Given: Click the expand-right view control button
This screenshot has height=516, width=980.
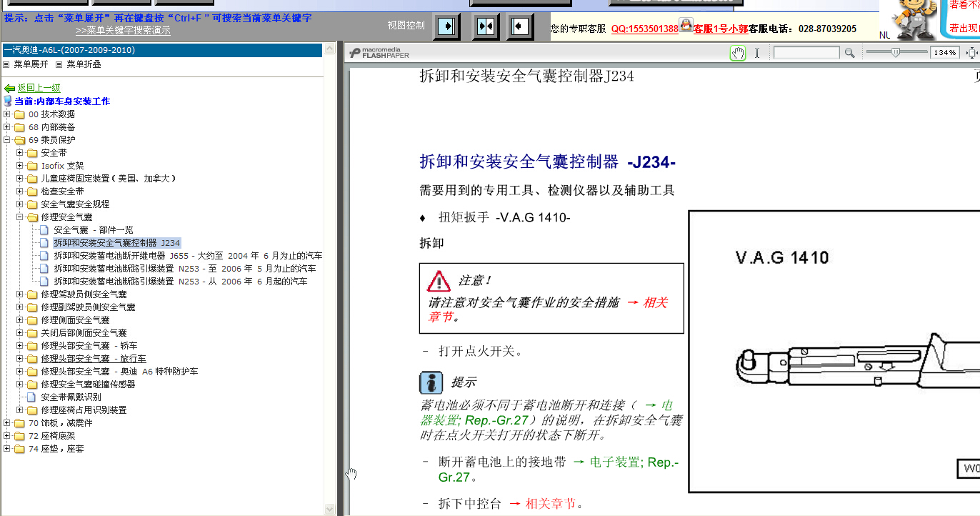Looking at the screenshot, I should (447, 27).
